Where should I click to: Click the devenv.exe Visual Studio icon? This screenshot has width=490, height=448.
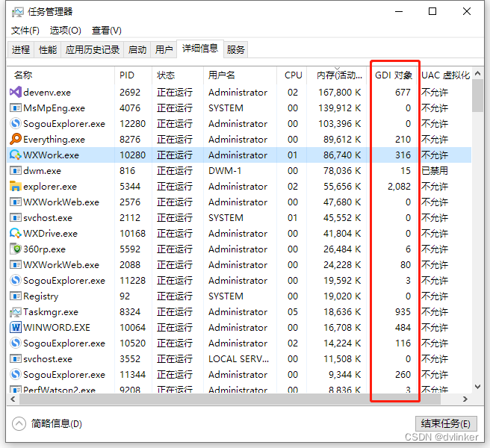15,92
